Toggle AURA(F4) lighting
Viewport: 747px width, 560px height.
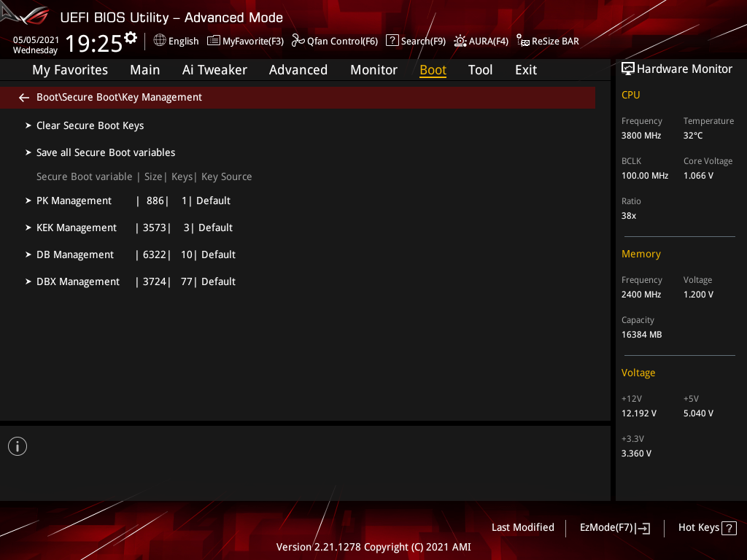(488, 42)
